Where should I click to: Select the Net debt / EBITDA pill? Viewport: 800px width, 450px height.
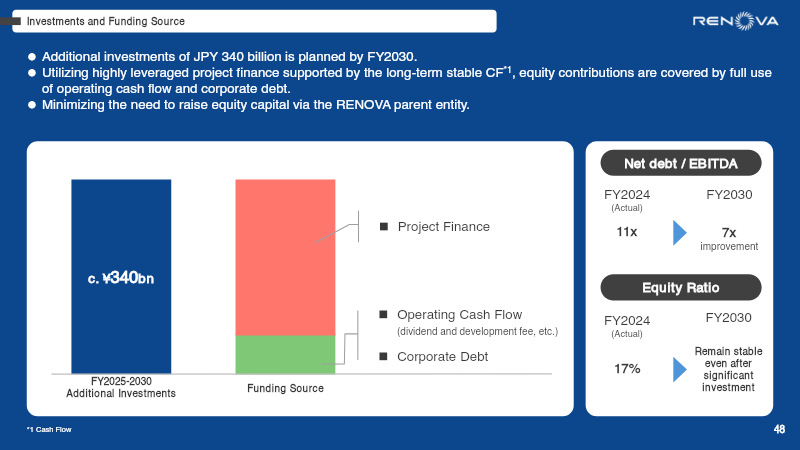pyautogui.click(x=680, y=164)
